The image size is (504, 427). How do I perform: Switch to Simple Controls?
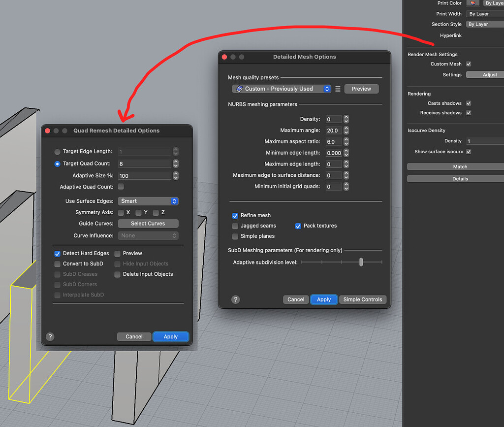click(x=363, y=299)
